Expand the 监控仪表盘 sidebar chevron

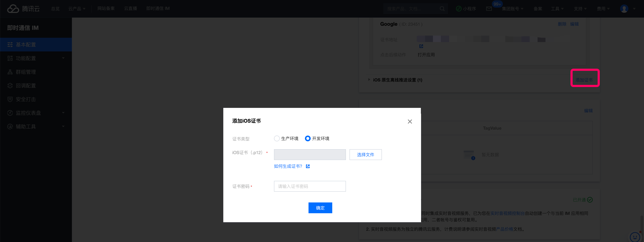(x=63, y=113)
